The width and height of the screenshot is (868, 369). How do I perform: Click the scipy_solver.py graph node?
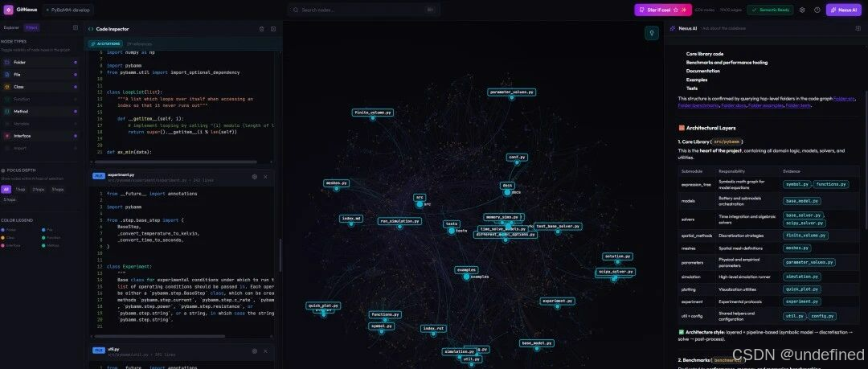[616, 272]
